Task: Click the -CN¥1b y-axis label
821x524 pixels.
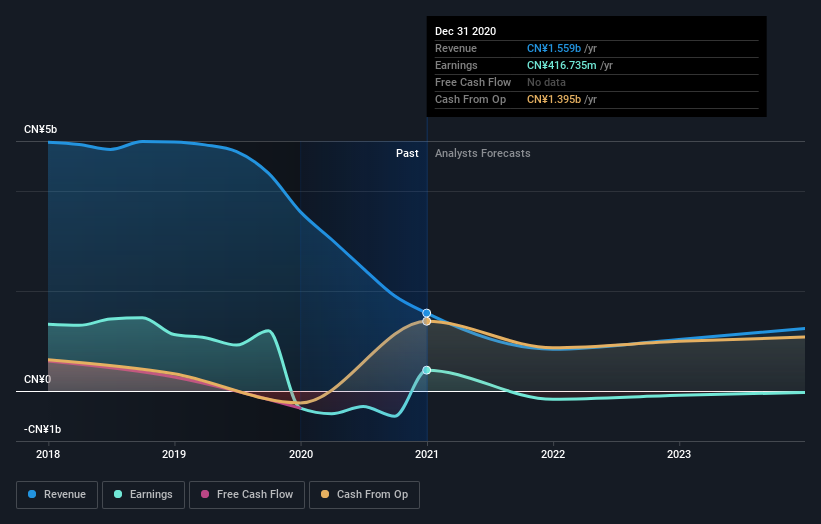Action: point(42,429)
